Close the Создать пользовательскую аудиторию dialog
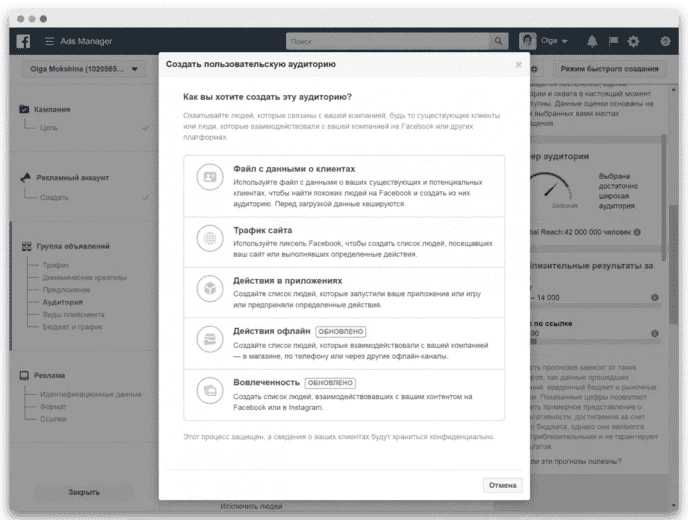This screenshot has height=520, width=688. (x=519, y=65)
